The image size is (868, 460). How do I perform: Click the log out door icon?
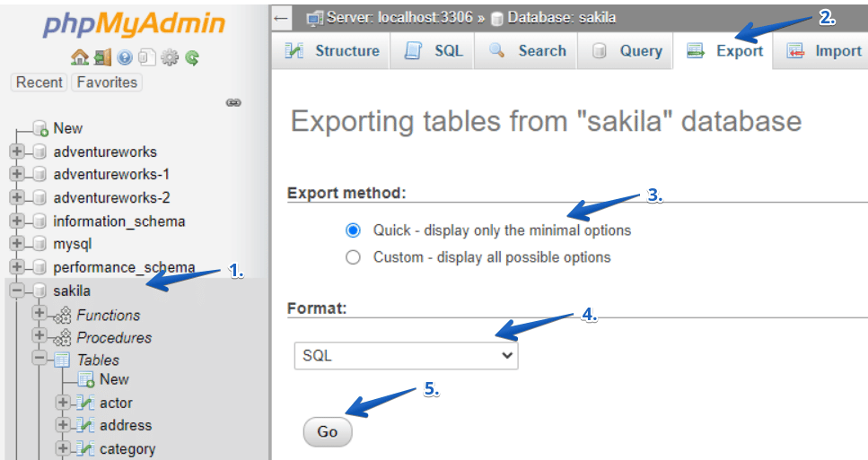click(x=103, y=57)
